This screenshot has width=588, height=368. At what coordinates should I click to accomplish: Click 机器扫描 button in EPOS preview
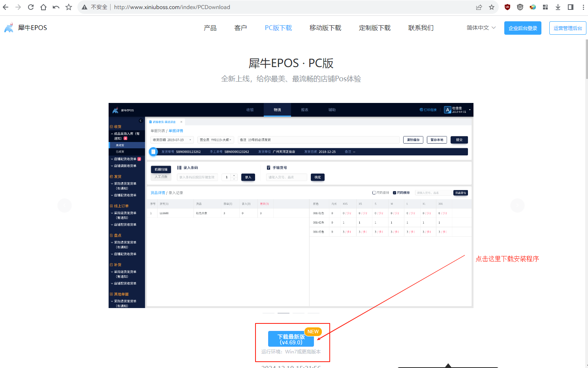click(161, 170)
